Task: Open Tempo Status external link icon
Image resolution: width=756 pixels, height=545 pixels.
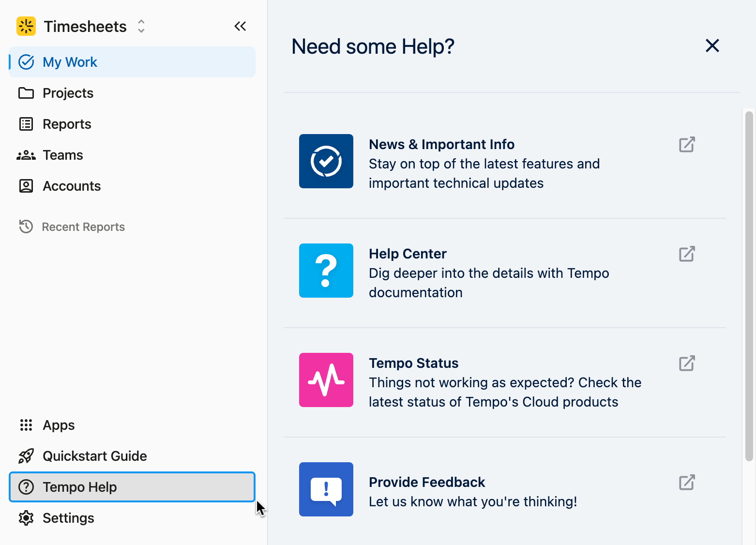Action: point(687,363)
